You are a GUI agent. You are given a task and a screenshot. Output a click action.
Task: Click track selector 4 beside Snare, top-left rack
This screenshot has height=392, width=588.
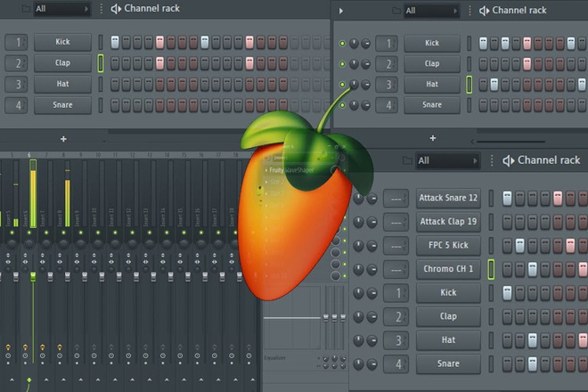tap(16, 105)
